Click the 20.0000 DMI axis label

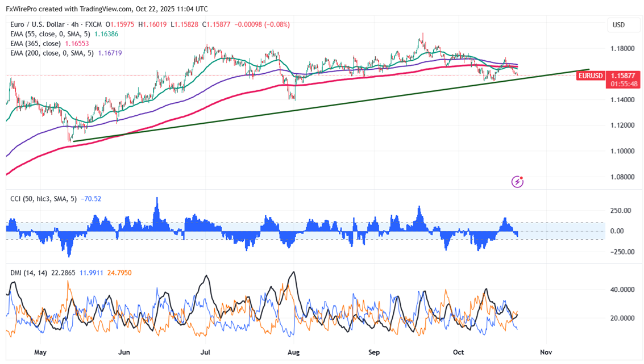pos(622,318)
